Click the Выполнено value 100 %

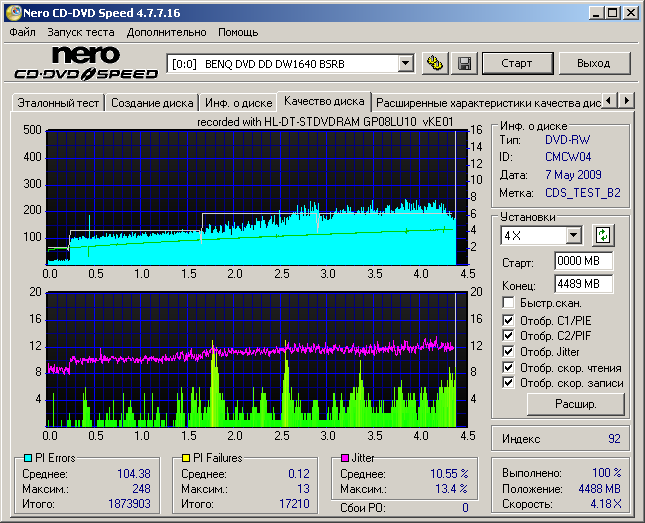(606, 473)
